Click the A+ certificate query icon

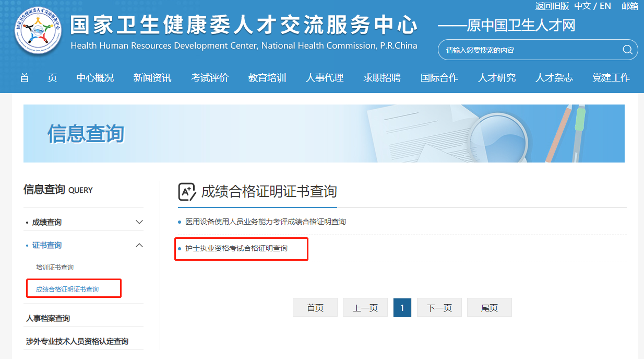pos(186,191)
